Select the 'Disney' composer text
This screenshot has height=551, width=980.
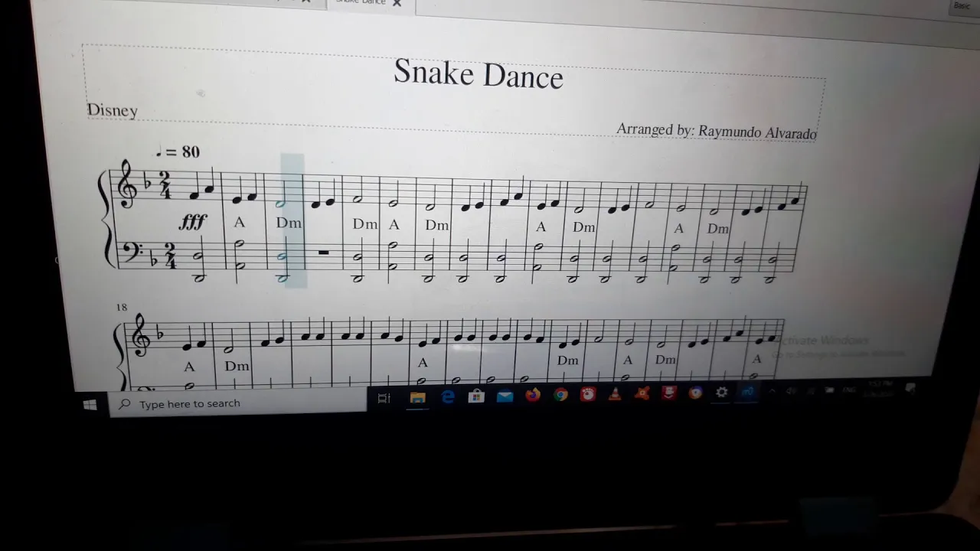click(x=113, y=110)
